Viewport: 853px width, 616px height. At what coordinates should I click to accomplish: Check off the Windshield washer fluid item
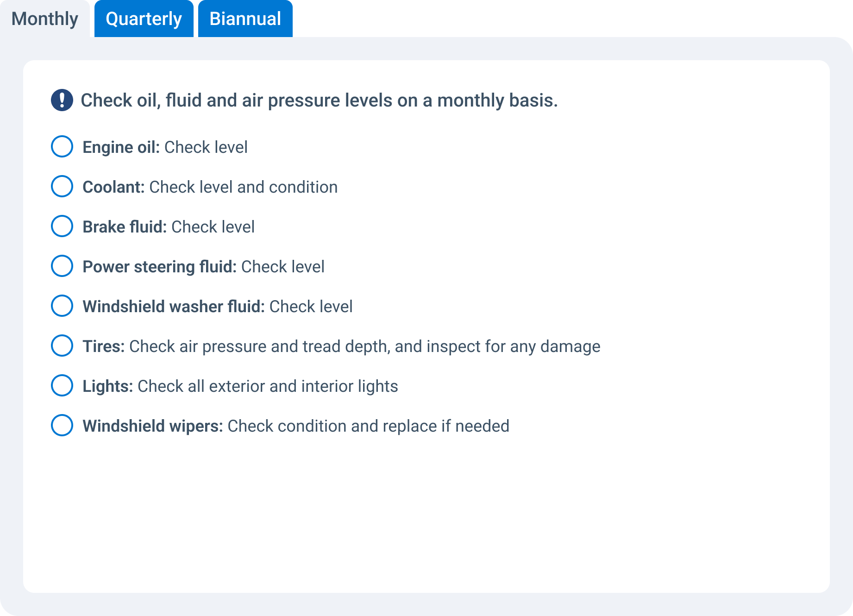pyautogui.click(x=62, y=306)
